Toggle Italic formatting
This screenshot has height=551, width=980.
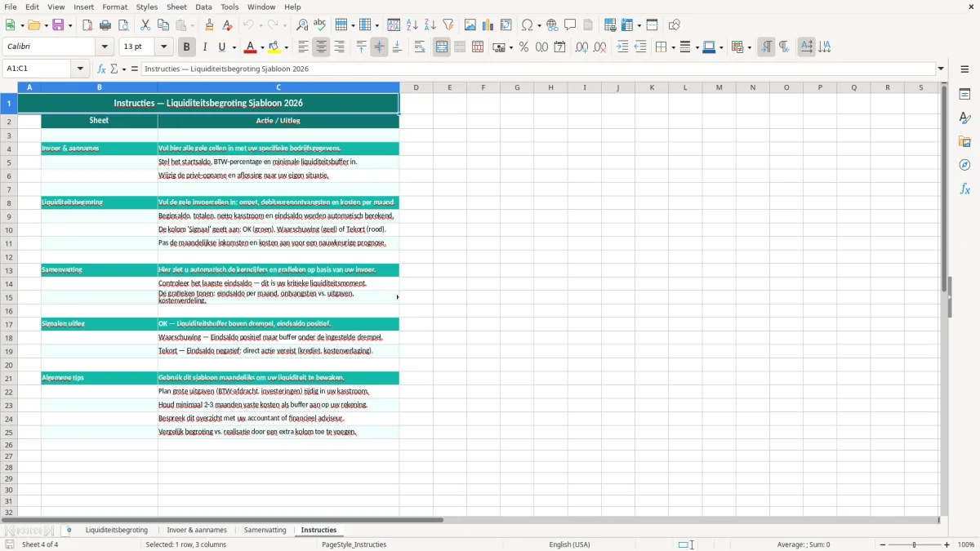click(x=205, y=47)
